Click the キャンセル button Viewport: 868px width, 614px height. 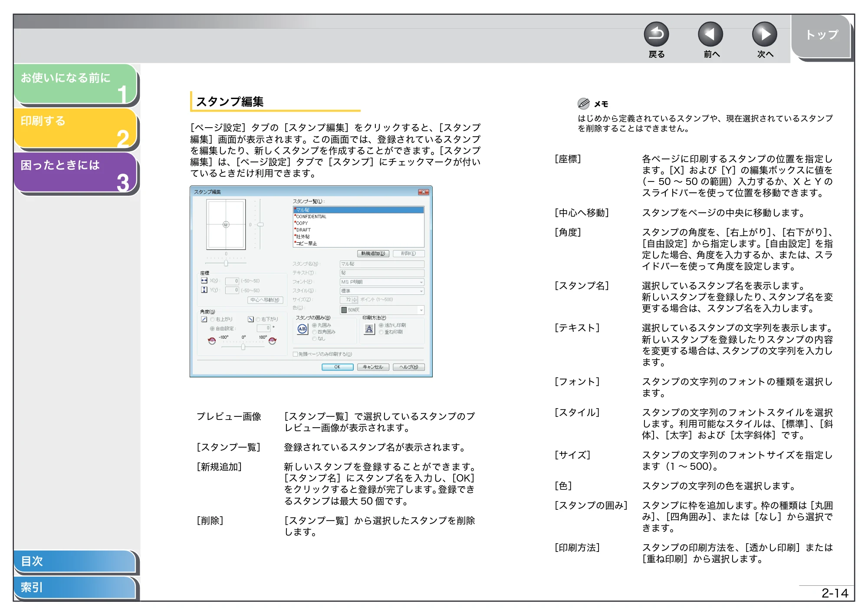[x=373, y=367]
